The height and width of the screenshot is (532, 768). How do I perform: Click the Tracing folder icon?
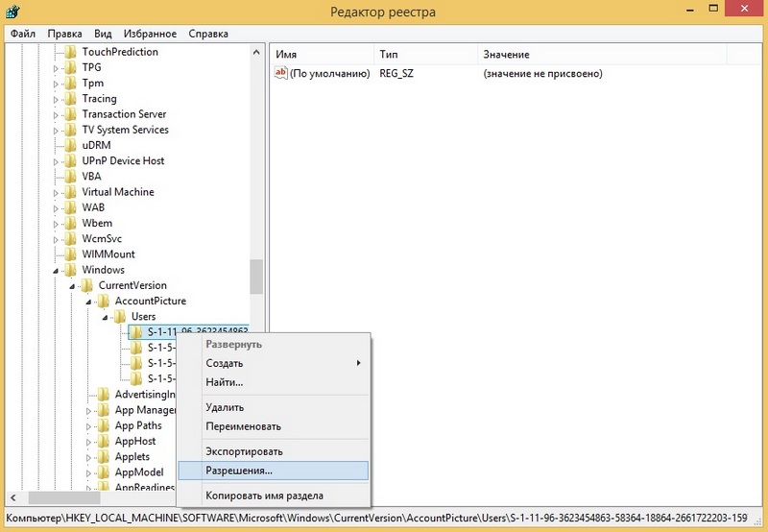point(70,99)
